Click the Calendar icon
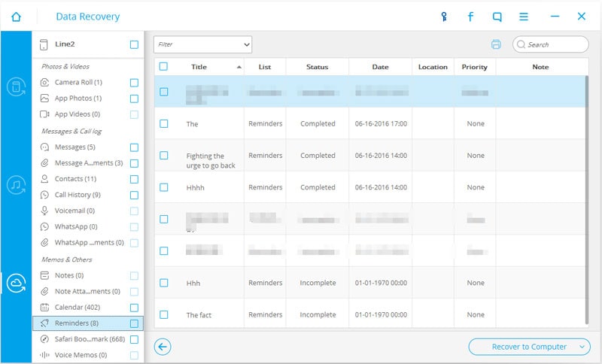This screenshot has height=364, width=602. point(44,308)
